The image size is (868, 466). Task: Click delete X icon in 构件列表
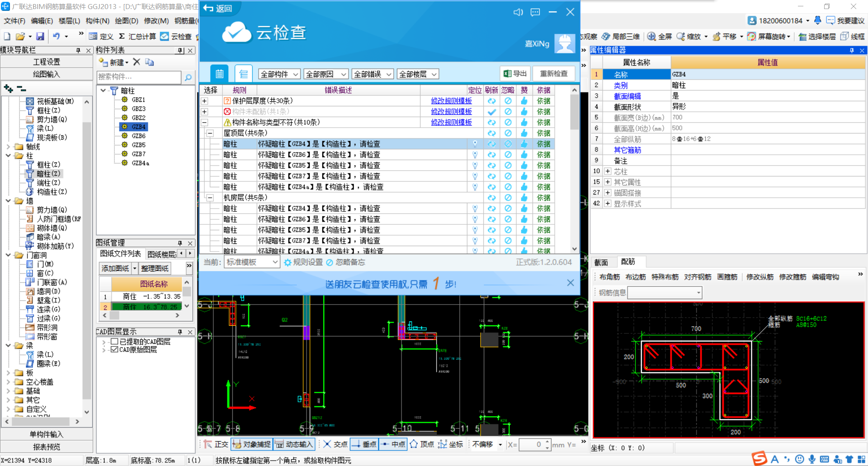coord(137,62)
